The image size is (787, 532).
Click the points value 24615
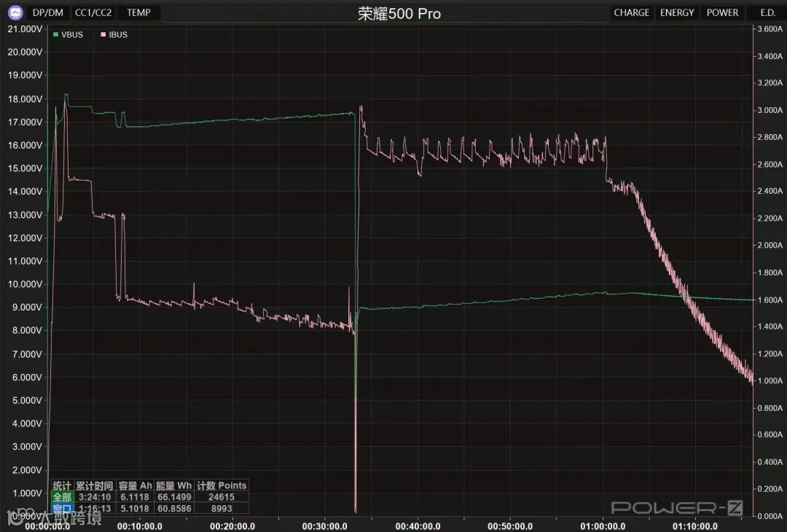222,497
